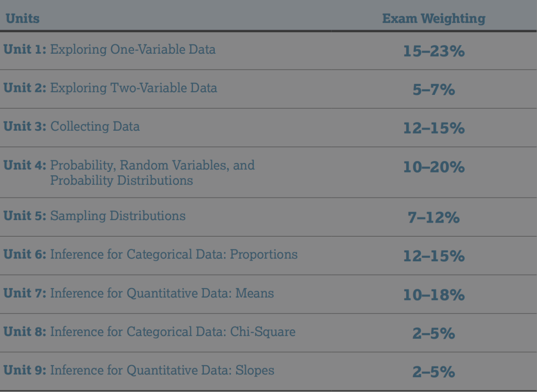Click the 5–7% weighting value
The height and width of the screenshot is (392, 537).
click(x=434, y=90)
